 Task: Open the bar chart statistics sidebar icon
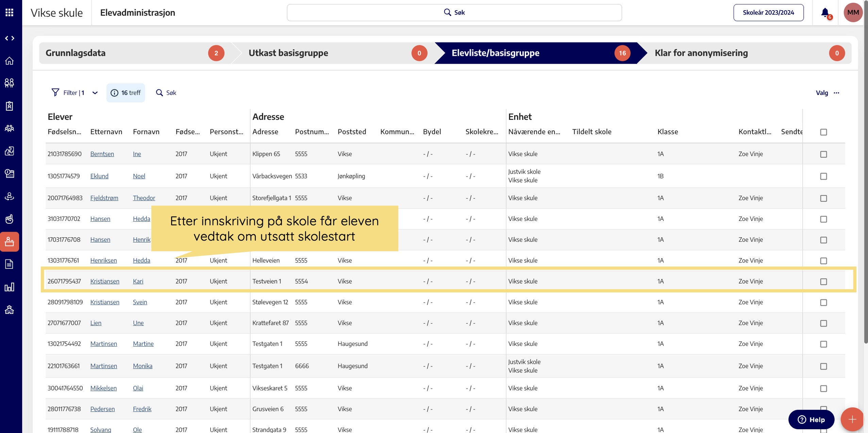[x=10, y=287]
